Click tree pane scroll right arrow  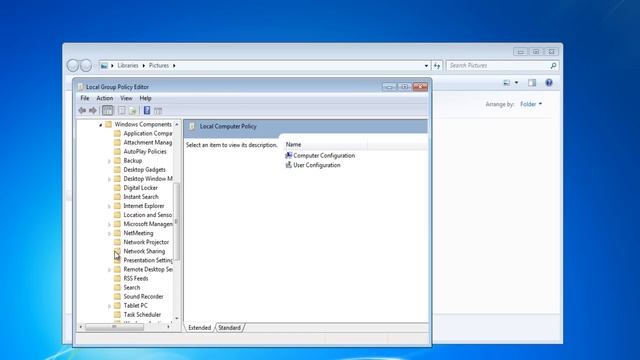[x=169, y=327]
